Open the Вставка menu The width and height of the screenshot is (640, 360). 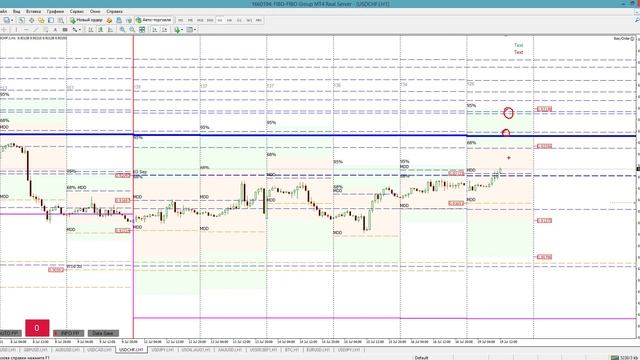click(33, 11)
